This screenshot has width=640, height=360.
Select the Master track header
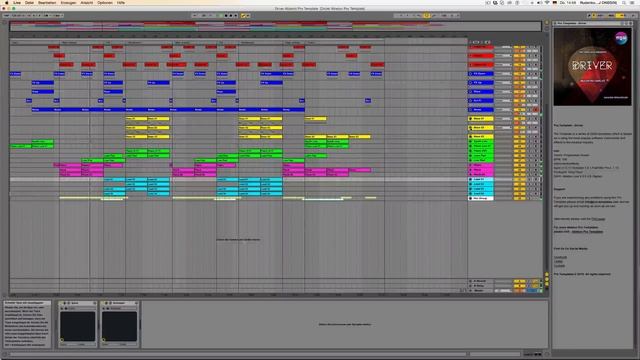(x=481, y=291)
